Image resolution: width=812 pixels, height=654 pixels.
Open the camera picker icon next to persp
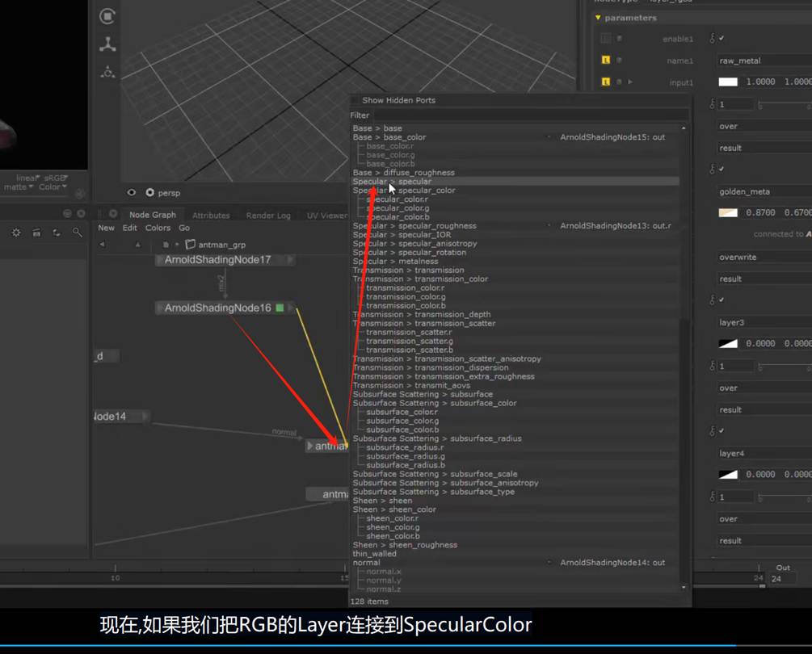click(149, 193)
